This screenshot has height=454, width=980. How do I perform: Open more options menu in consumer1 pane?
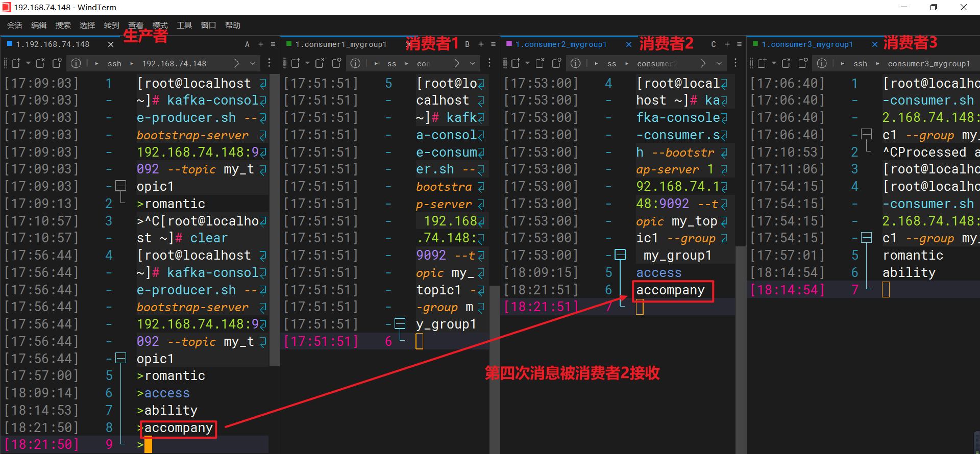pyautogui.click(x=489, y=63)
